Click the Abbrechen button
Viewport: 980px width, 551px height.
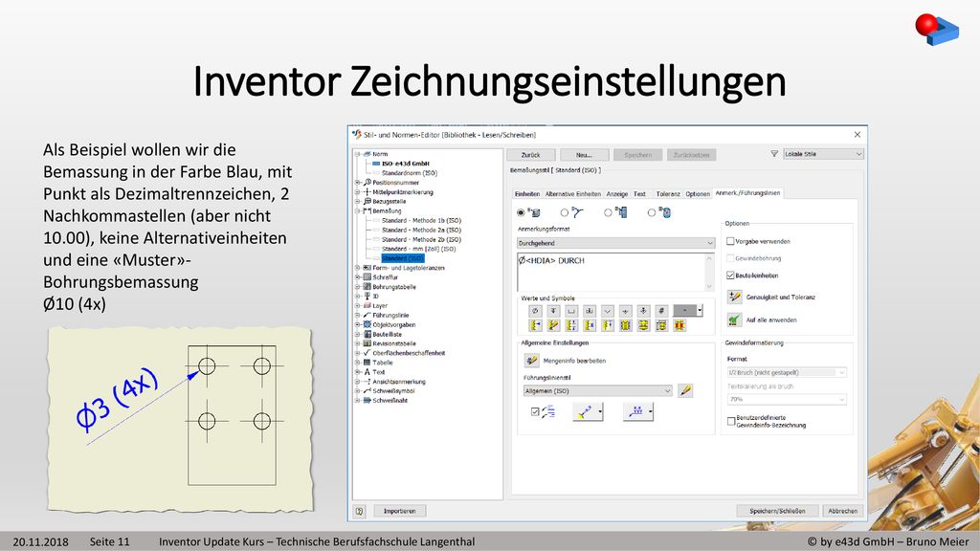842,511
